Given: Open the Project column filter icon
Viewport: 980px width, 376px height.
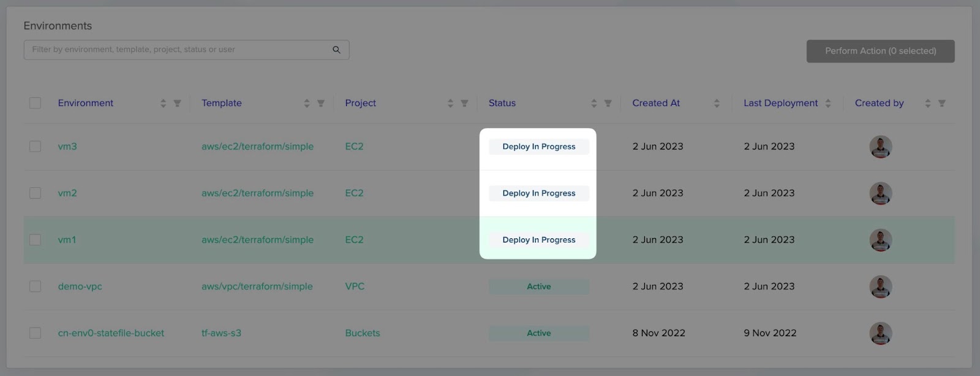Looking at the screenshot, I should pos(464,103).
